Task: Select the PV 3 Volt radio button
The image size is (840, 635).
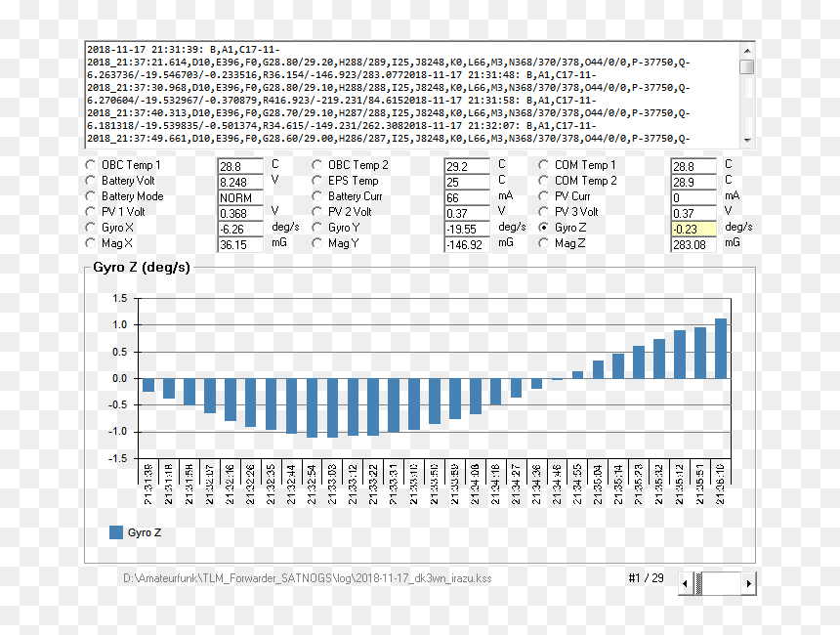Action: (x=544, y=212)
